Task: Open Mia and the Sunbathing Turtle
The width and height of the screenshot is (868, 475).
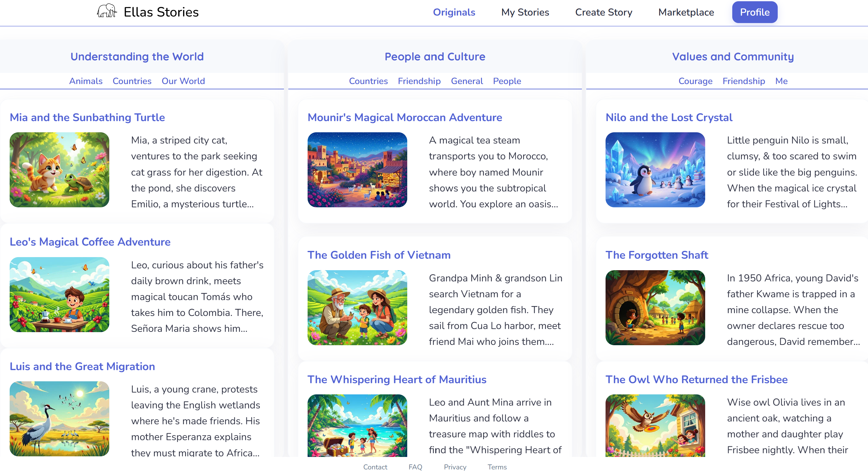Action: [87, 117]
